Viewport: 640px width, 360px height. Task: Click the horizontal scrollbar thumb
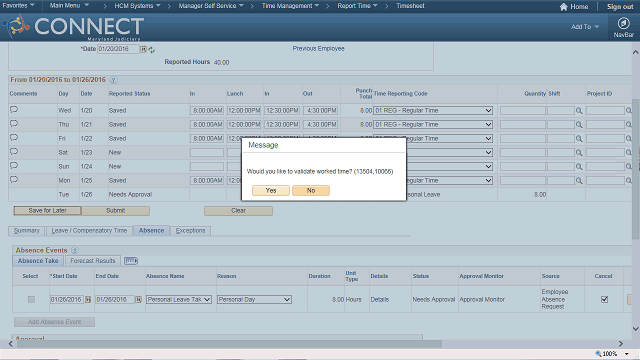click(229, 344)
